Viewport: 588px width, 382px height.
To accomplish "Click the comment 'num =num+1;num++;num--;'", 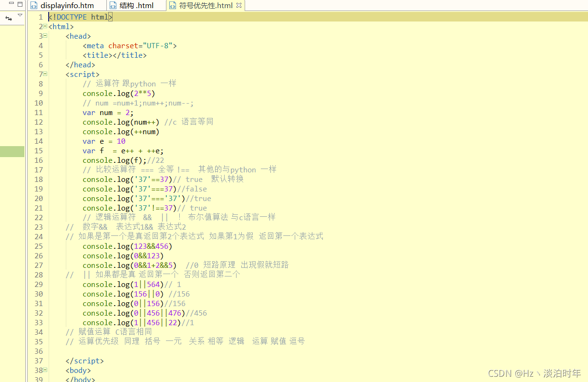I will [x=138, y=103].
